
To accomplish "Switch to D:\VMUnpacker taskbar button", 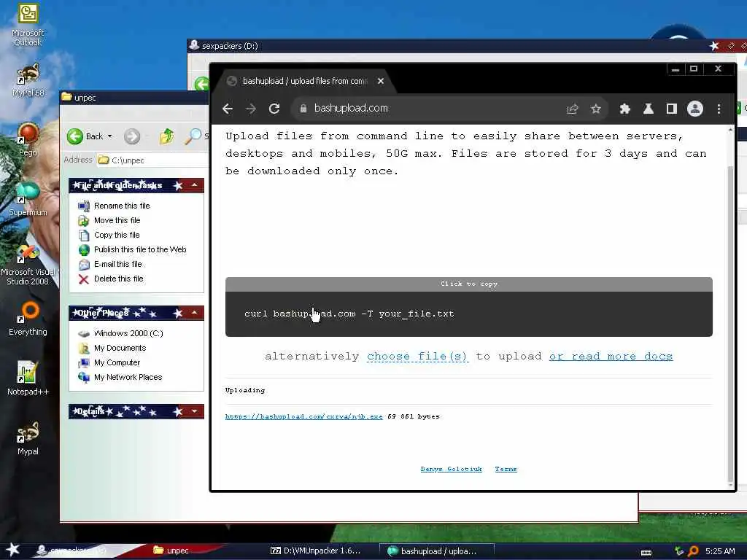I will 318,551.
